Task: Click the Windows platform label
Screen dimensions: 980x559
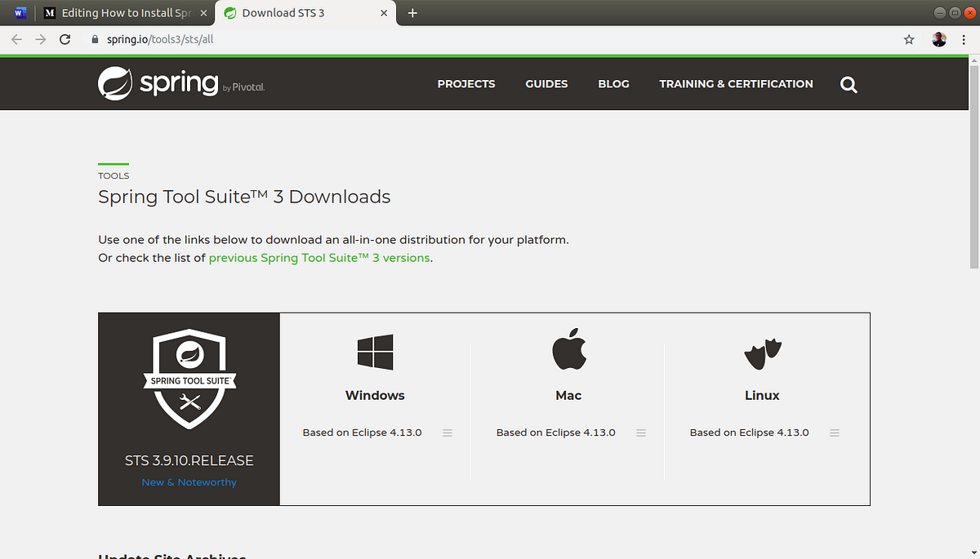Action: (375, 395)
